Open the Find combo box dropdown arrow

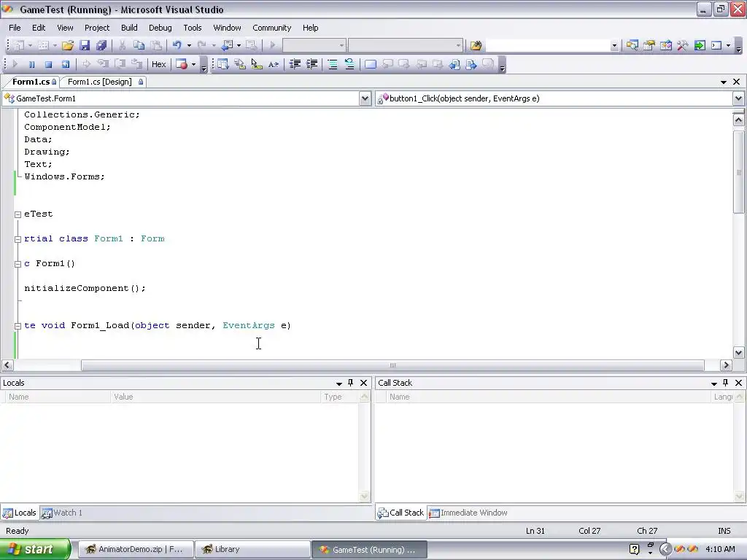[x=614, y=46]
